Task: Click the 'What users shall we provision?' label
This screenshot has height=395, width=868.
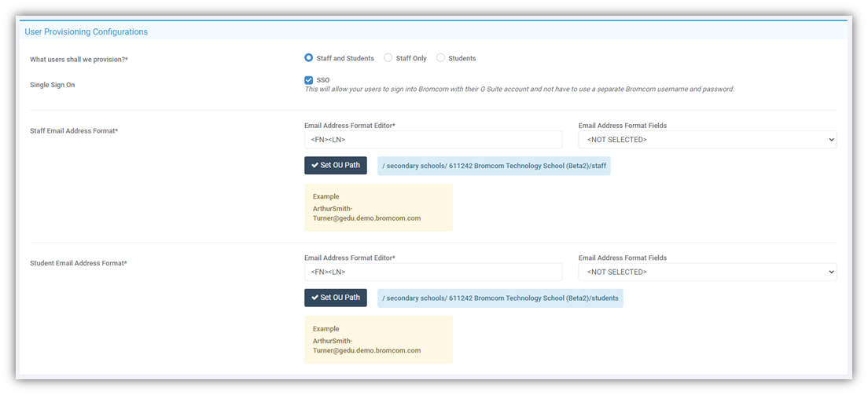Action: 79,59
